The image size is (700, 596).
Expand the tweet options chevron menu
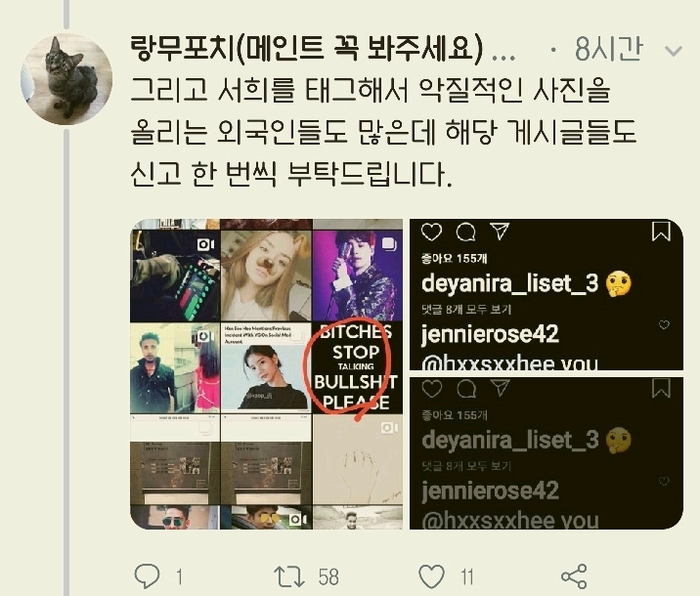point(674,52)
